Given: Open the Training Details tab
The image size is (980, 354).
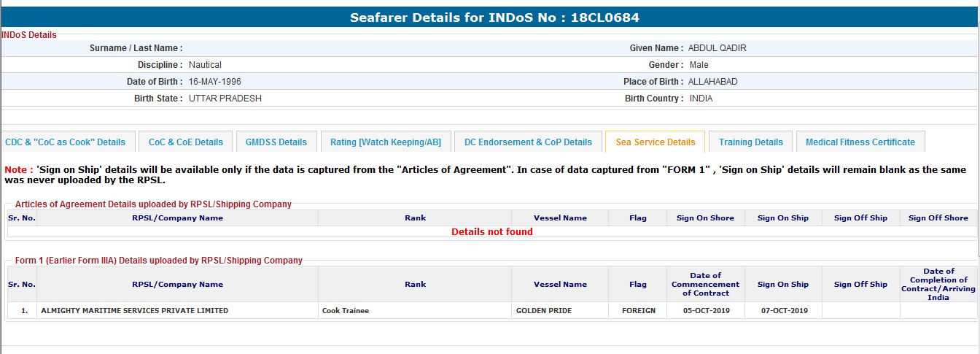Looking at the screenshot, I should point(750,142).
